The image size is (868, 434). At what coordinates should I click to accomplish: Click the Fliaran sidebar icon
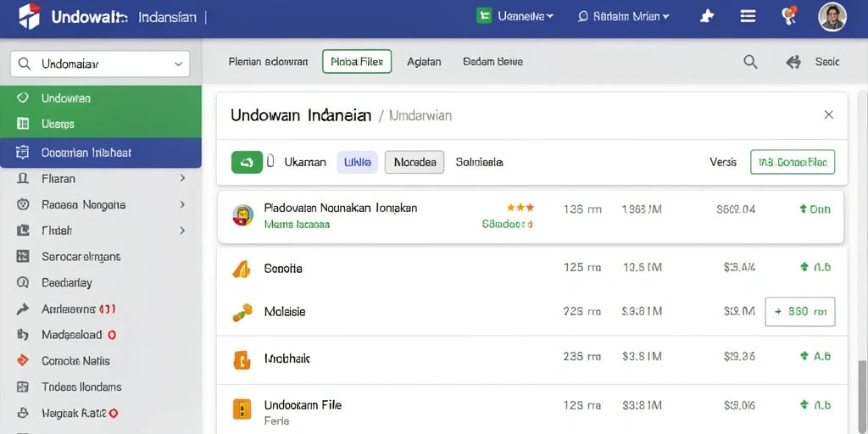(23, 178)
